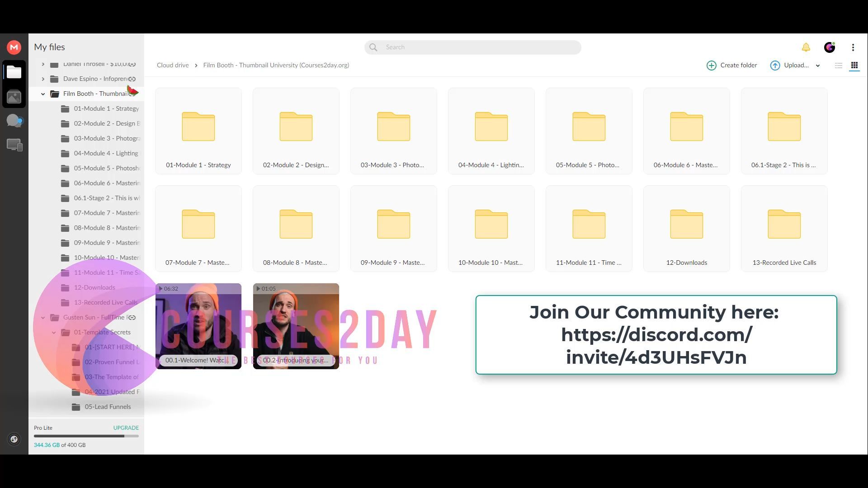Expand the Daniel Throssell folder

pyautogui.click(x=43, y=64)
